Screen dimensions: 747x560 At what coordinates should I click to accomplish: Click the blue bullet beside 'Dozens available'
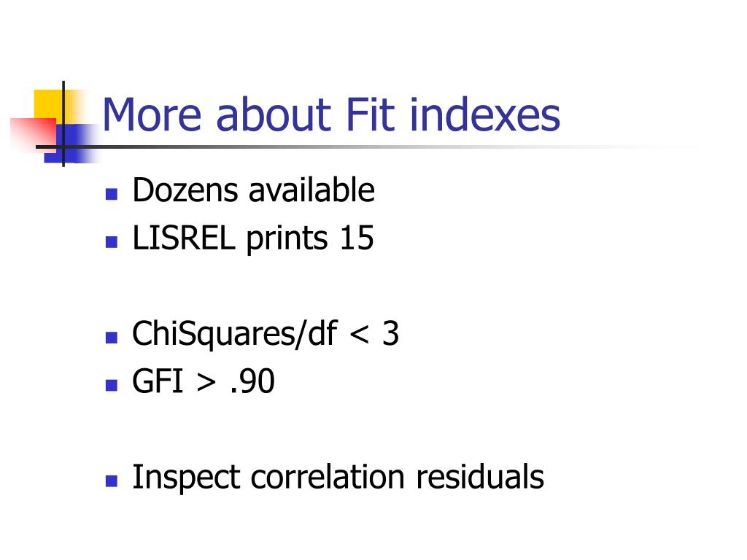pos(112,194)
